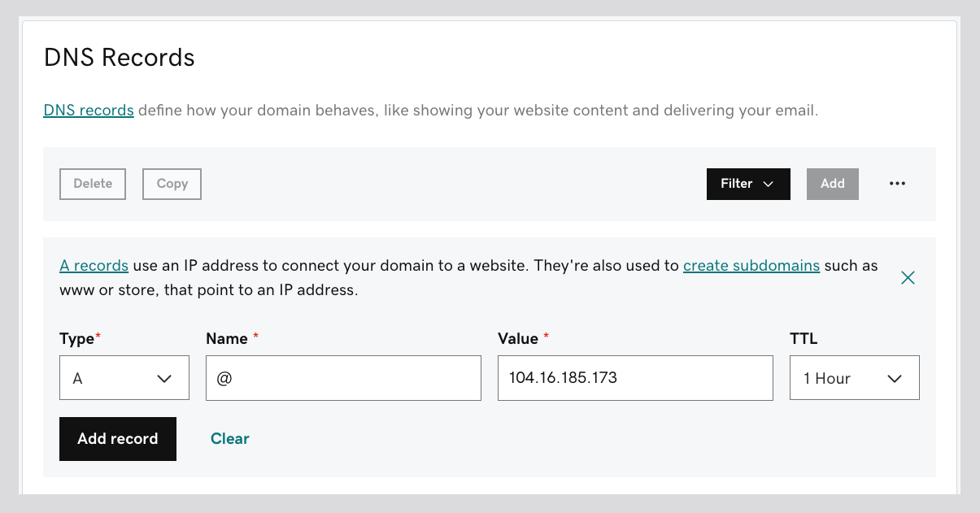This screenshot has height=513, width=980.
Task: Click the Copy button
Action: [172, 184]
